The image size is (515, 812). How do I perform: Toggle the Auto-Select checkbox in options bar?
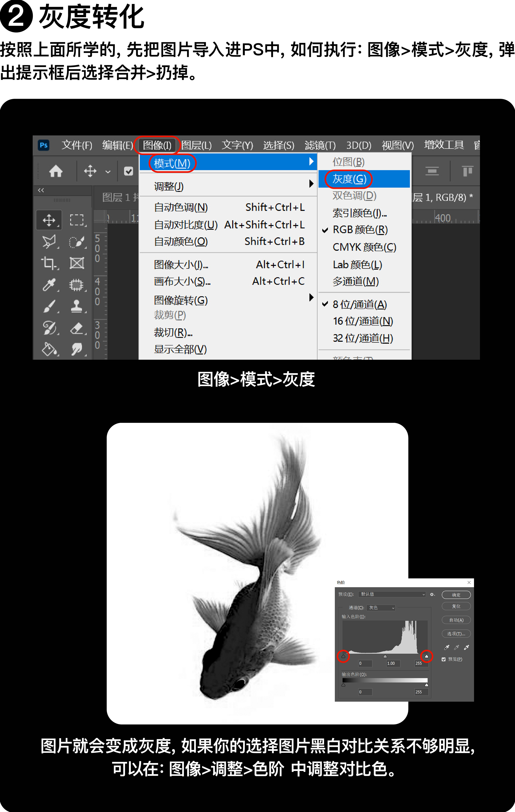[x=128, y=171]
